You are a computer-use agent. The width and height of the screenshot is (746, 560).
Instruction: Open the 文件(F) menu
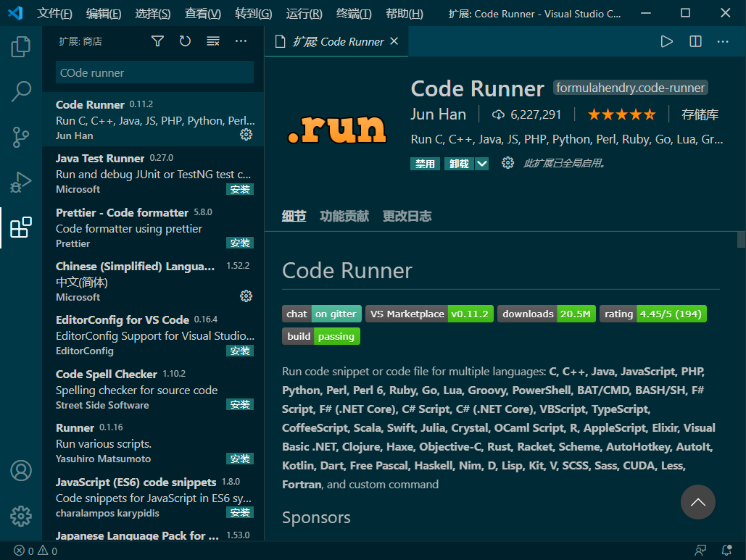click(54, 13)
